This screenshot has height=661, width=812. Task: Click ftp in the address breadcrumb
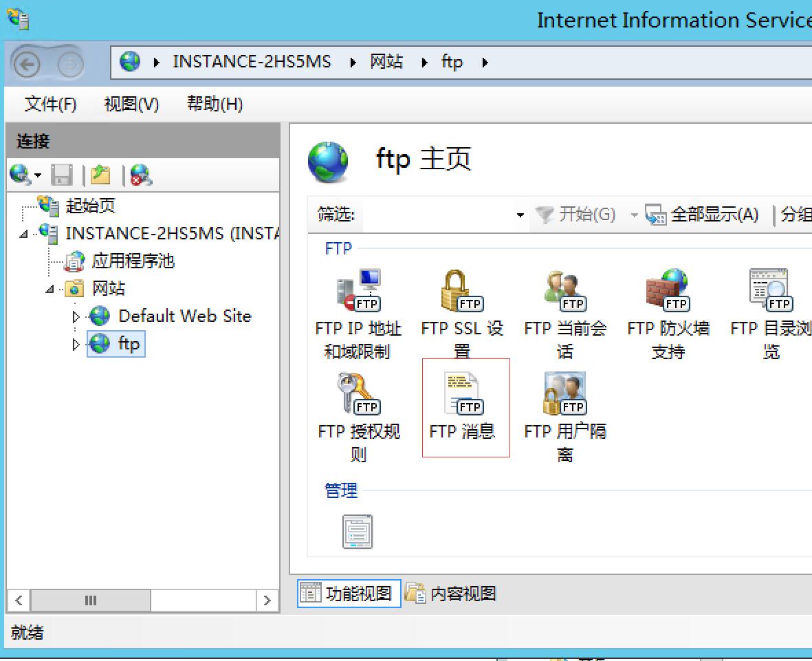[452, 62]
